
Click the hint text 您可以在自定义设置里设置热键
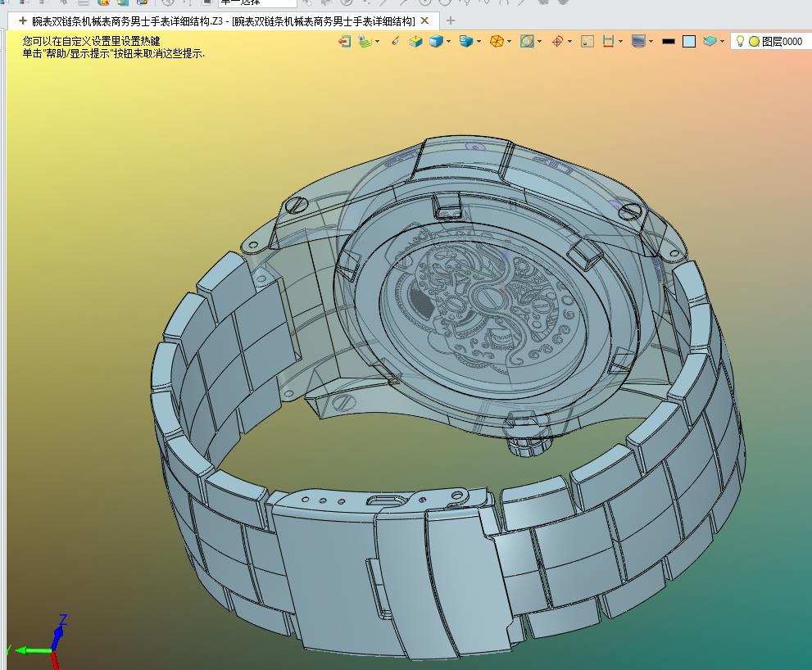click(x=91, y=41)
